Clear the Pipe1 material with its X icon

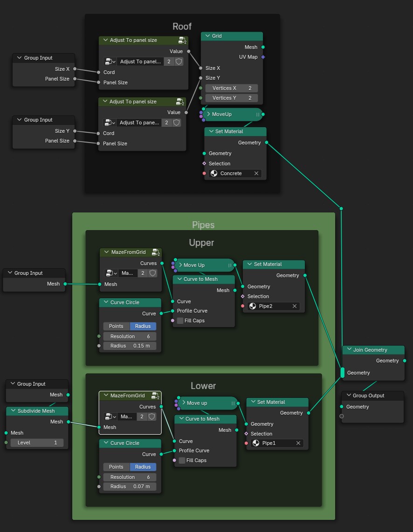pos(298,443)
